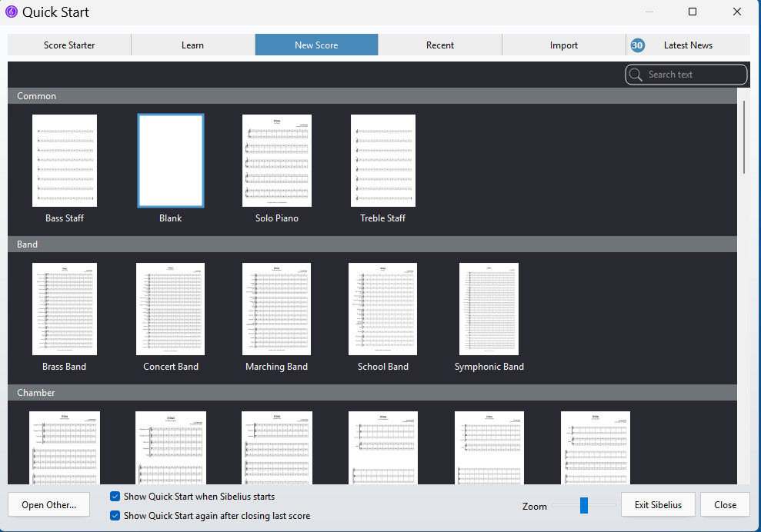Select the Blank score template
761x532 pixels.
pyautogui.click(x=171, y=168)
